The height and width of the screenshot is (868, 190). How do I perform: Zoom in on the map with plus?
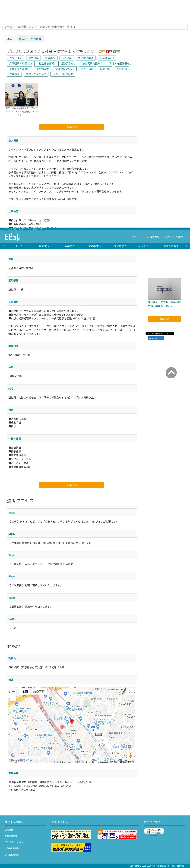[x=13, y=691]
